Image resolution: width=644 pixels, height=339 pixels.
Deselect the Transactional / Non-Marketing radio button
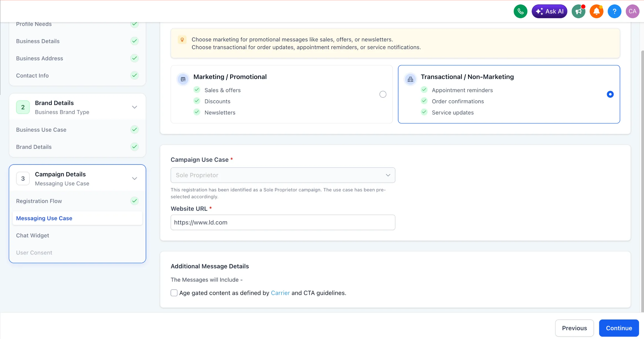tap(610, 94)
